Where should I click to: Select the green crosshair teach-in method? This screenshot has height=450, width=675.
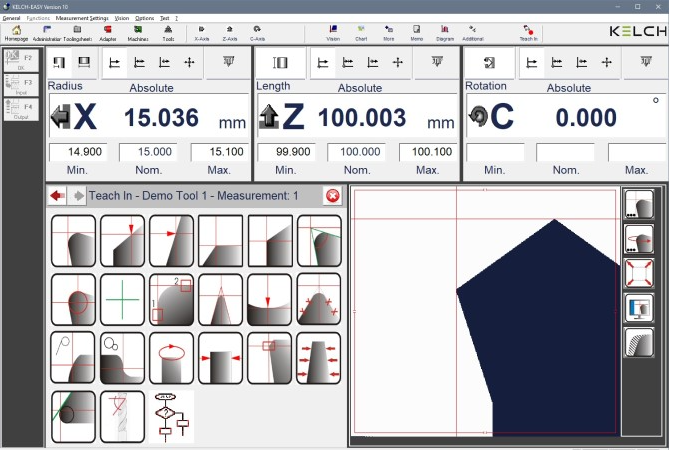point(122,299)
